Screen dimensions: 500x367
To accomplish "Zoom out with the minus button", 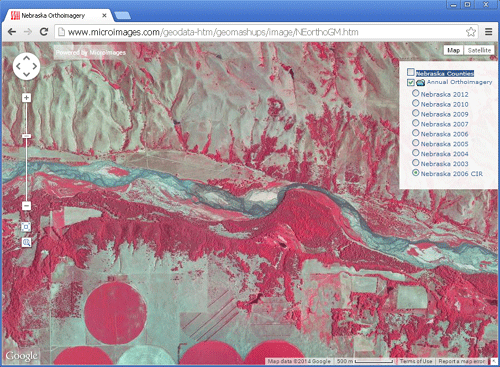I will (26, 206).
